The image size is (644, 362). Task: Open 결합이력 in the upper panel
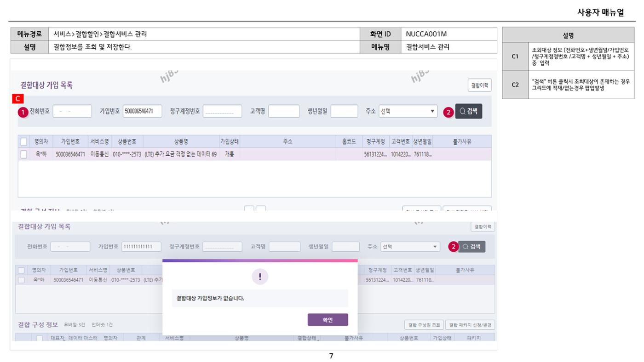pos(479,85)
